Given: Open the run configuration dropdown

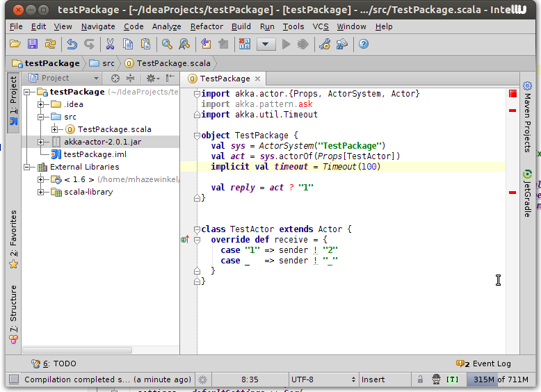Looking at the screenshot, I should pos(266,44).
